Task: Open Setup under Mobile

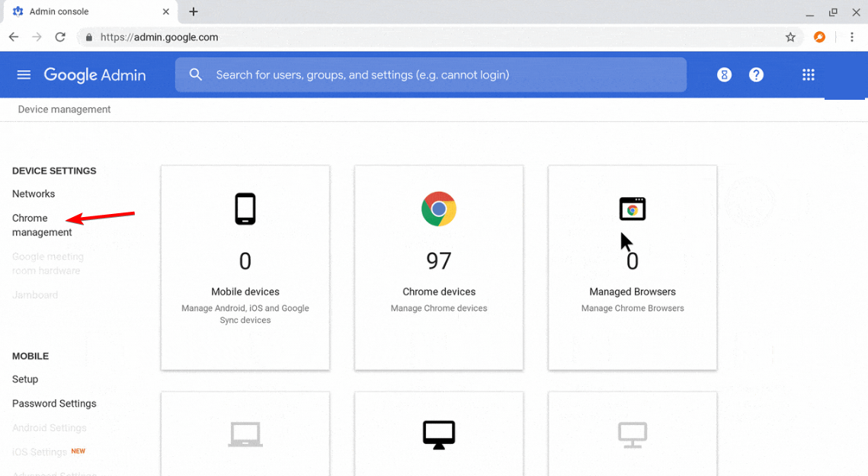Action: (25, 379)
